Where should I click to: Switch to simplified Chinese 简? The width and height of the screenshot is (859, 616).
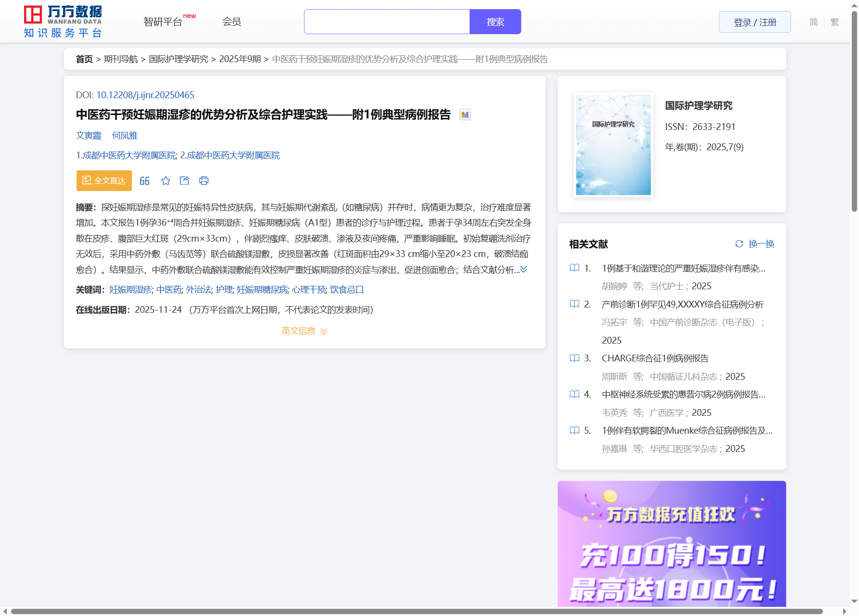click(813, 22)
